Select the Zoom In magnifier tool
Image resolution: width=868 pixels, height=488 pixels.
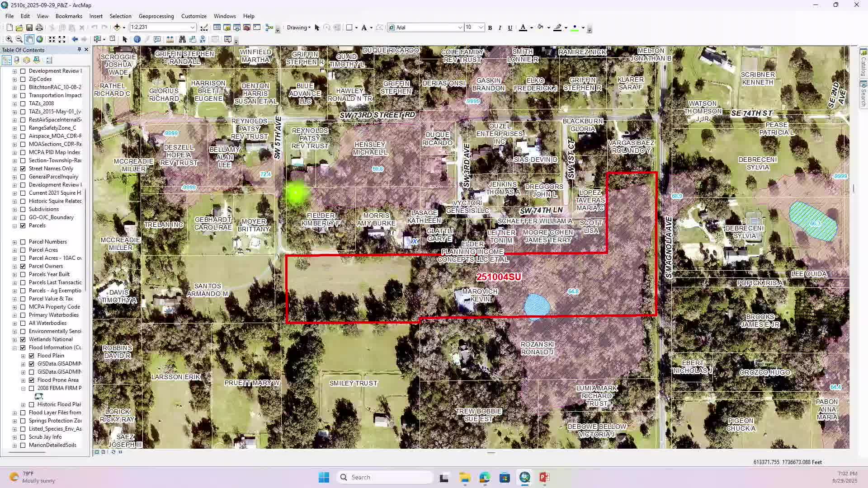coord(8,39)
